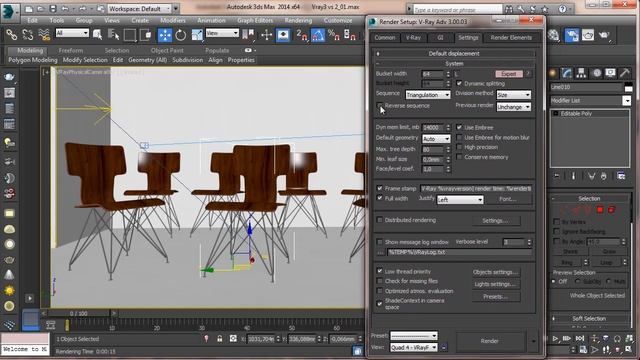Open the Previous render Unchange dropdown

coord(513,107)
